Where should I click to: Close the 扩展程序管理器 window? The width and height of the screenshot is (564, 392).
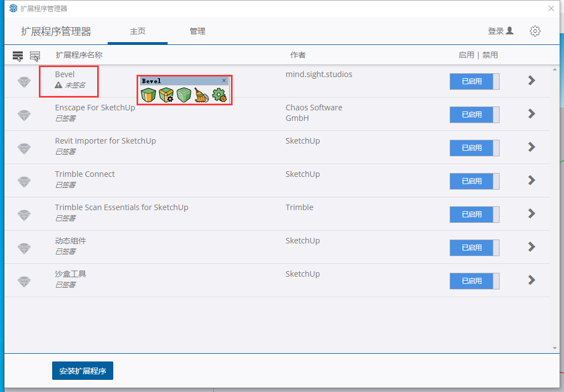point(551,8)
